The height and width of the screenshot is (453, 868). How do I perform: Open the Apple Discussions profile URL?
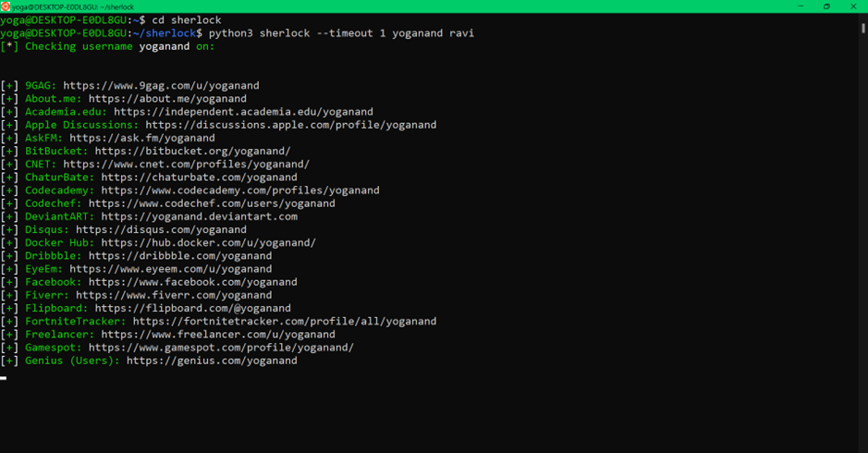pos(291,125)
